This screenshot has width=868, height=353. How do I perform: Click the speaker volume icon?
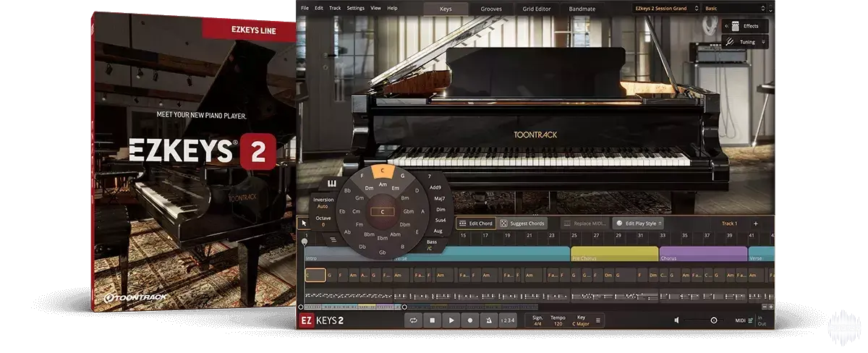coord(677,320)
